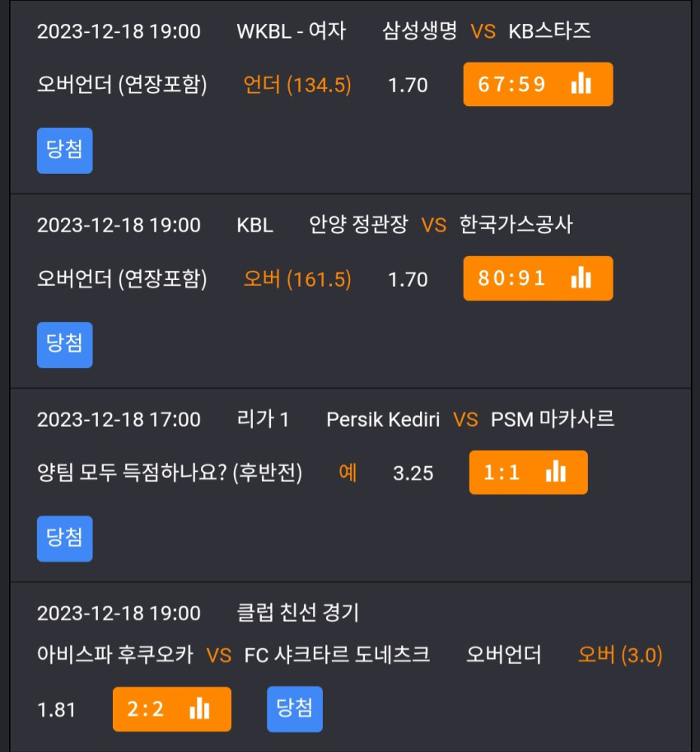
Task: Open stats chart icon for 1:1 score
Action: point(556,472)
